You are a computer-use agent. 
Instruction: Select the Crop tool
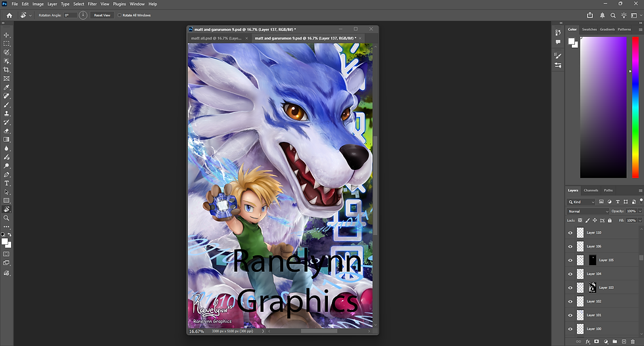pos(7,70)
